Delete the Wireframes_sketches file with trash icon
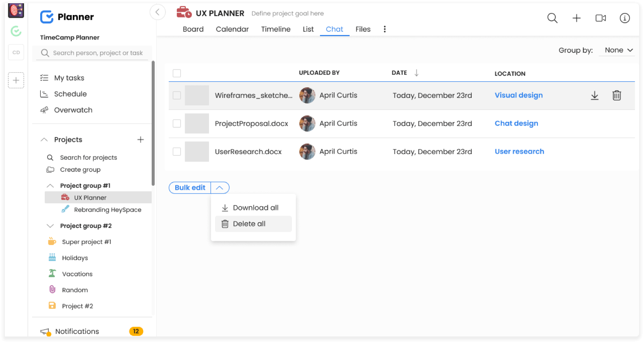The width and height of the screenshot is (644, 343). (617, 96)
